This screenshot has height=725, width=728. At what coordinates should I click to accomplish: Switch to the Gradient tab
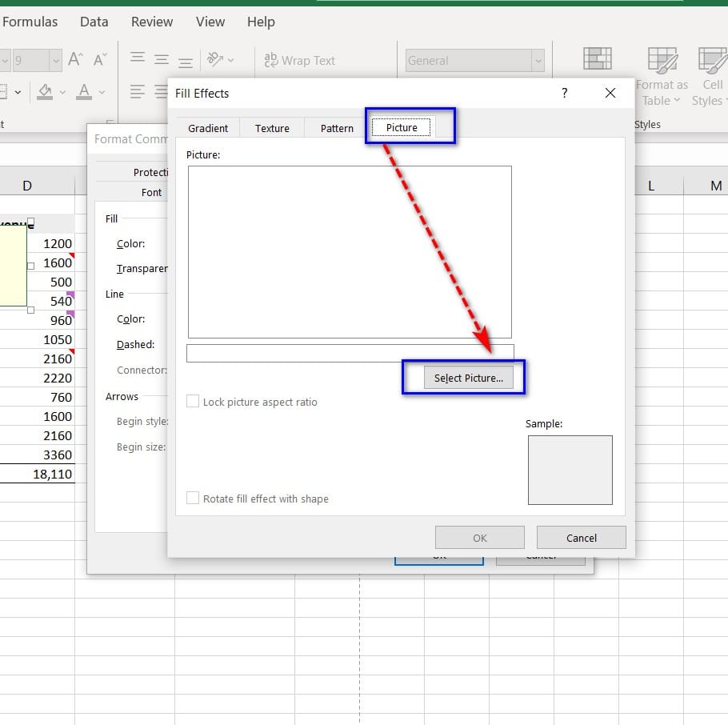click(208, 128)
